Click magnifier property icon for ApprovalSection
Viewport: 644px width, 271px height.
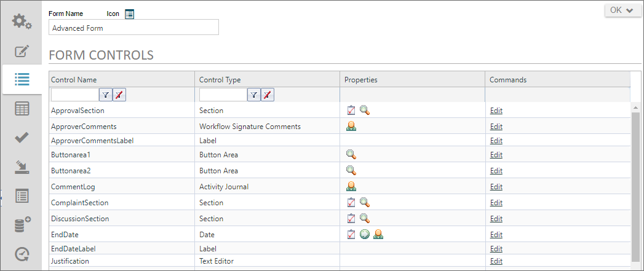365,111
